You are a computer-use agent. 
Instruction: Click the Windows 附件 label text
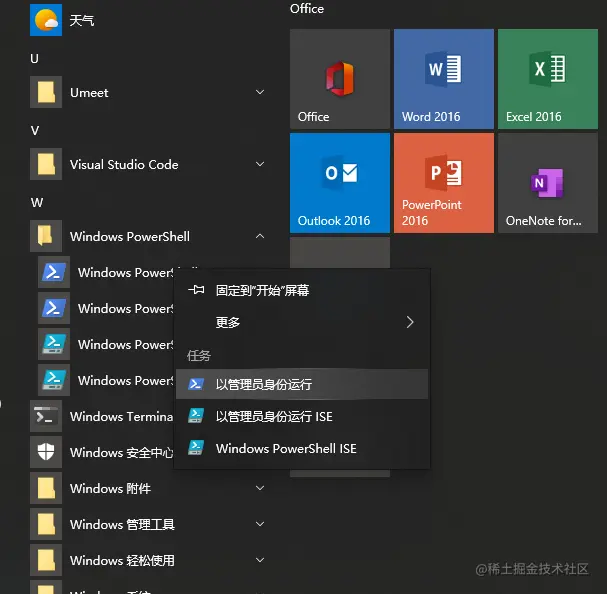click(110, 488)
